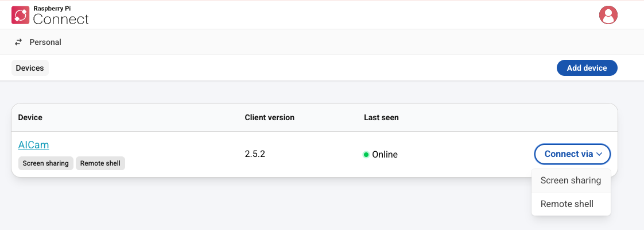
Task: Click the Add device button
Action: (587, 68)
